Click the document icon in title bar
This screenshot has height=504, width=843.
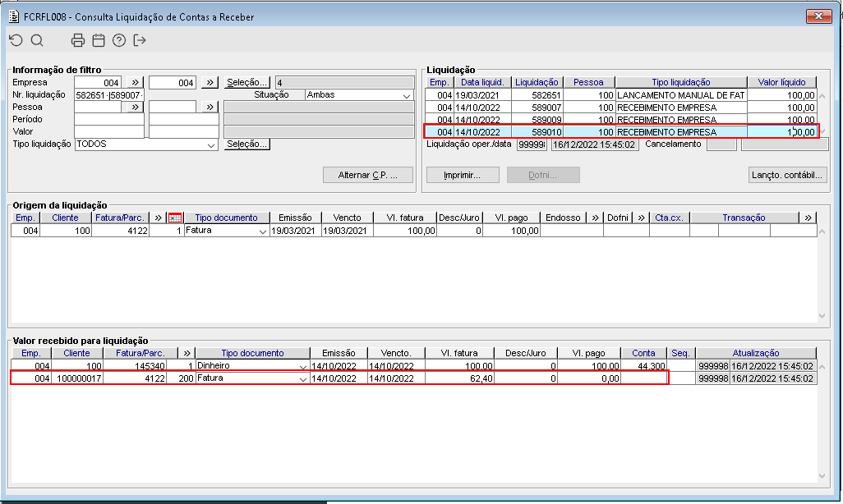(14, 16)
